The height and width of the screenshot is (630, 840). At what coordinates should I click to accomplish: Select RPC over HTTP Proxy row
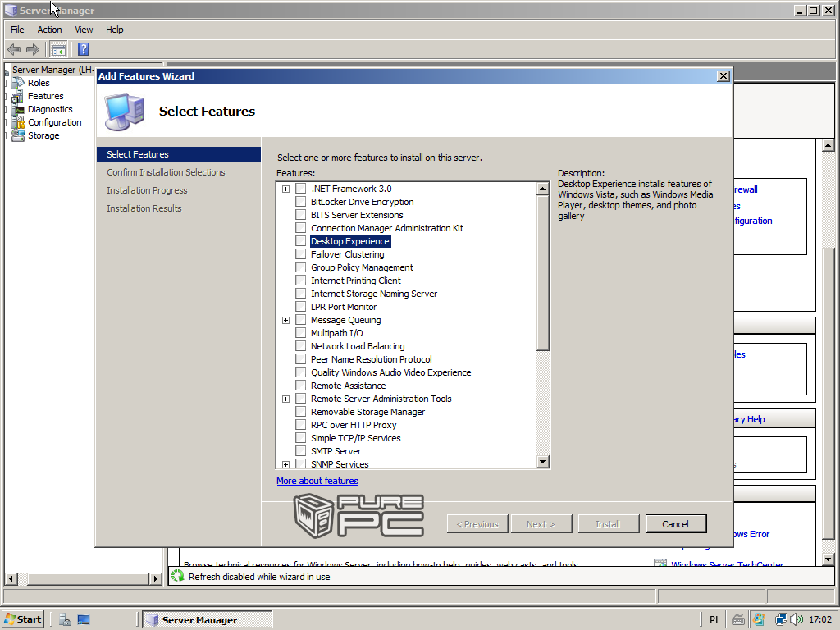pyautogui.click(x=354, y=425)
